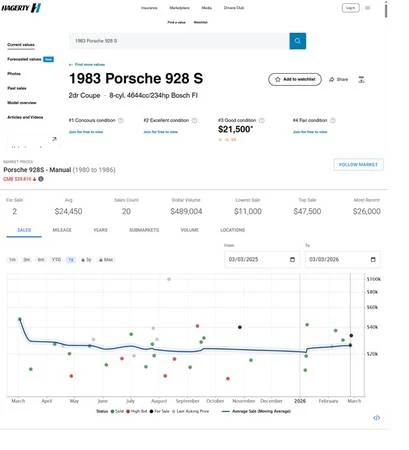The height and width of the screenshot is (450, 409).
Task: Switch to the VOLUME tab
Action: point(190,230)
